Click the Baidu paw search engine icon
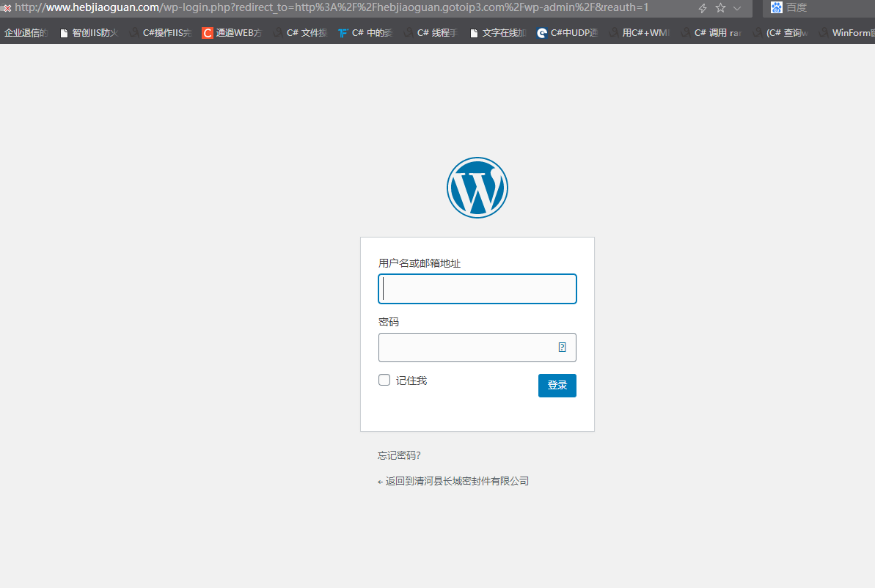Screen dimensions: 875x588 [777, 8]
